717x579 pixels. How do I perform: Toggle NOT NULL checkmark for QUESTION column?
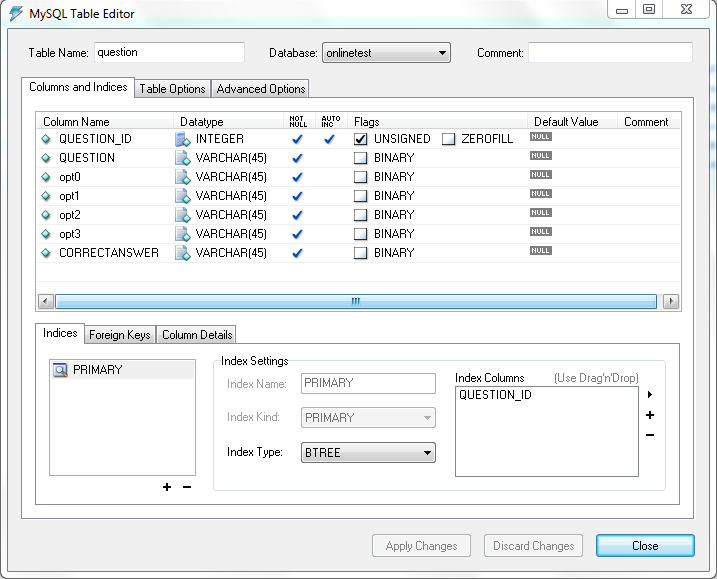click(297, 158)
